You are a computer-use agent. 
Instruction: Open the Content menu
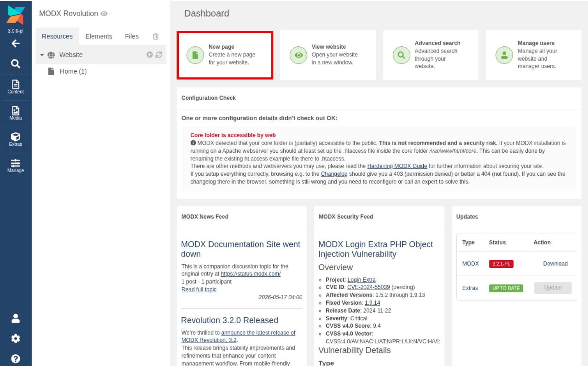(16, 87)
